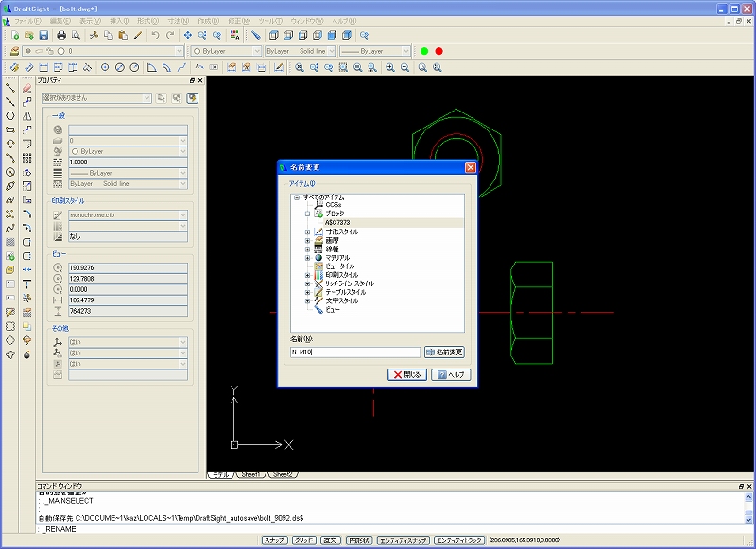
Task: Click the Print icon
Action: click(61, 35)
